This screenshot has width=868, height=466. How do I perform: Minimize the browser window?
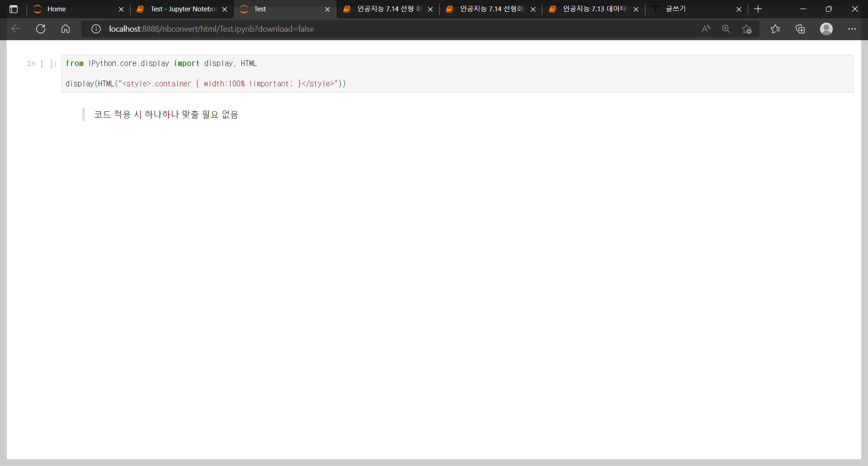803,9
